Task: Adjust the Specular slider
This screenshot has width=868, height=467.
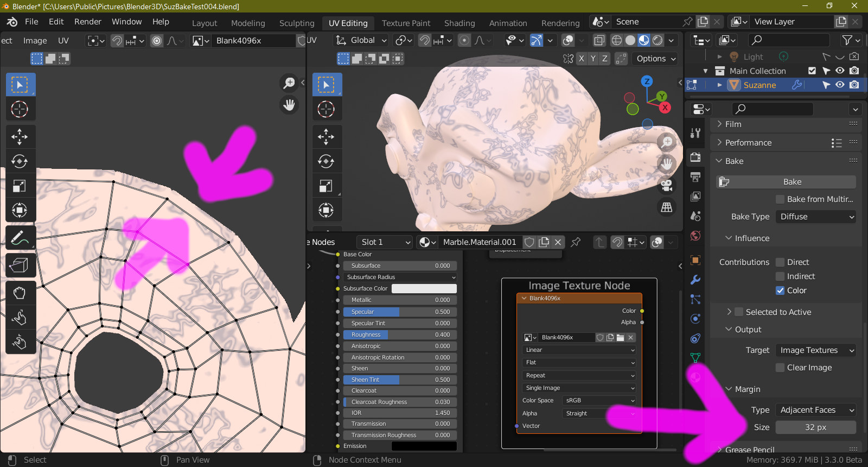Action: (x=400, y=312)
